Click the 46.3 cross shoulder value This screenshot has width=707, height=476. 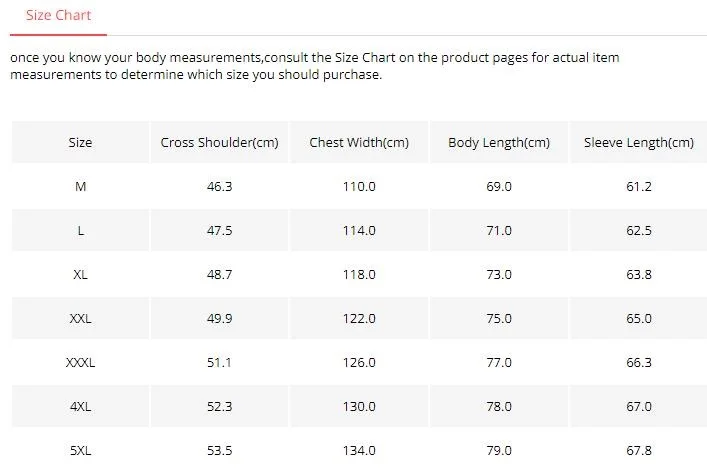(x=219, y=186)
